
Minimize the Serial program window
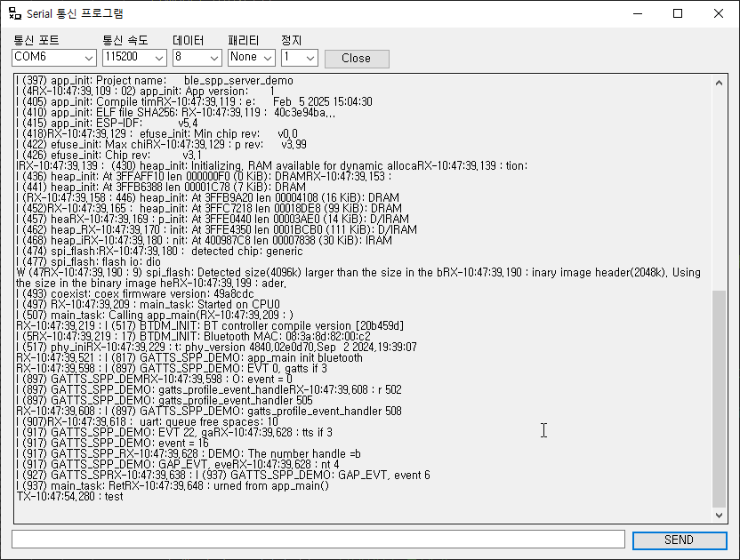pos(638,13)
